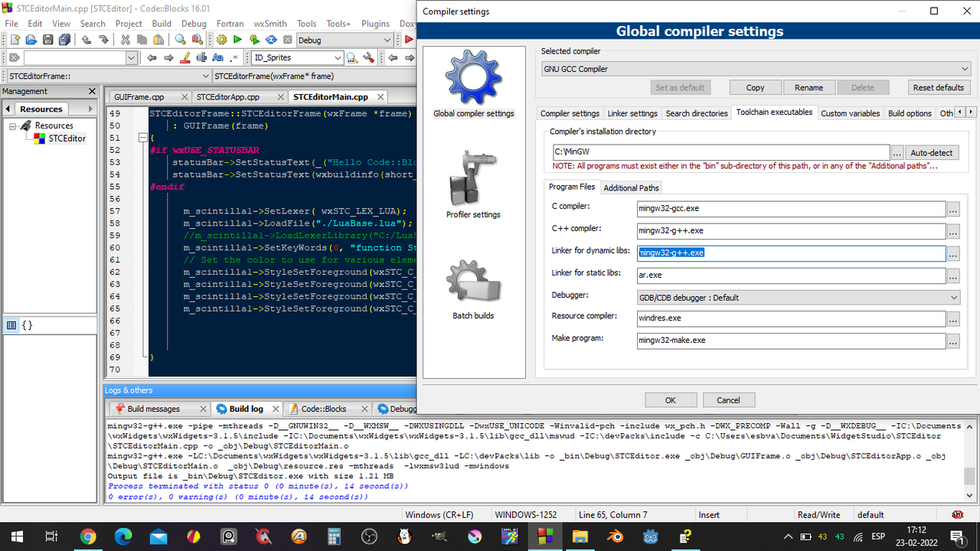Open the GUIFrame.cpp editor tab
The height and width of the screenshot is (551, 980).
(x=149, y=97)
